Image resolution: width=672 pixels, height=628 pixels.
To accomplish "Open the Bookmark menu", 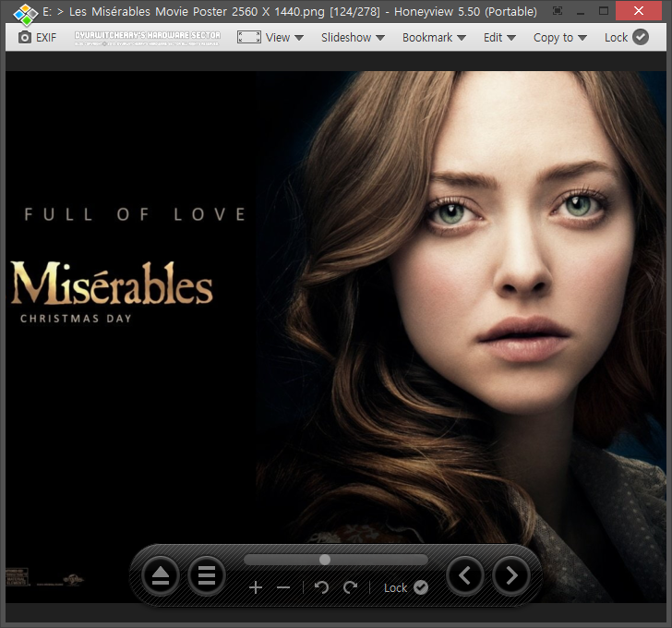I will pyautogui.click(x=427, y=38).
